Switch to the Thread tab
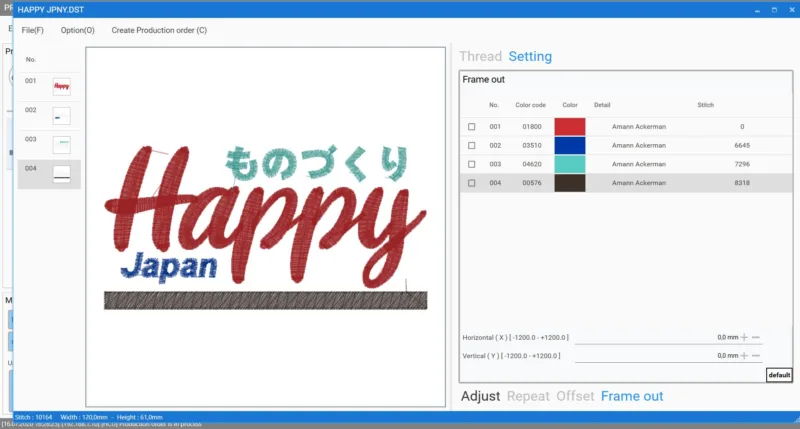 (x=481, y=56)
